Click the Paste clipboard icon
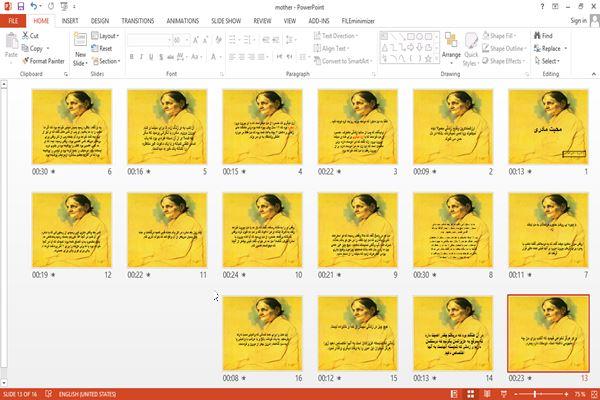The height and width of the screenshot is (400, 600). [11, 41]
